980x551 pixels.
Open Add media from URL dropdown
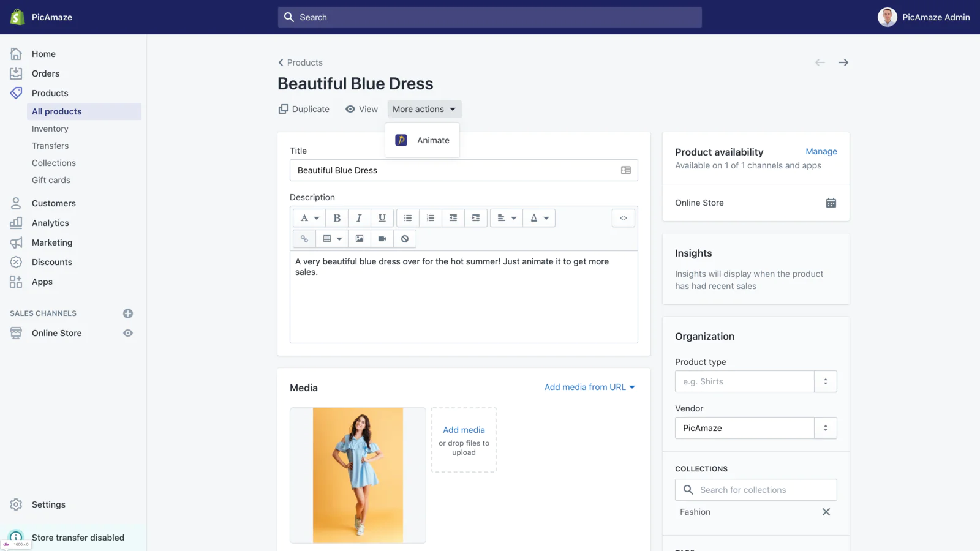point(590,387)
